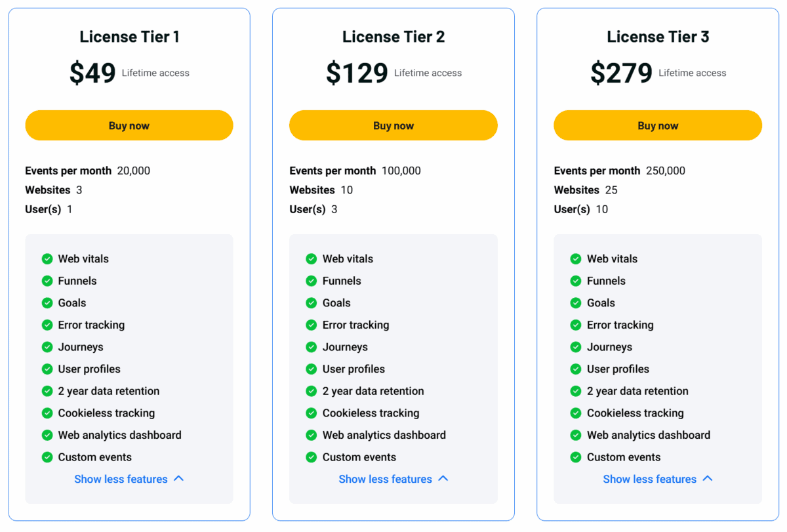Click Tier 3 Web analytics dashboard checkmark
This screenshot has height=532, width=787.
tap(576, 435)
